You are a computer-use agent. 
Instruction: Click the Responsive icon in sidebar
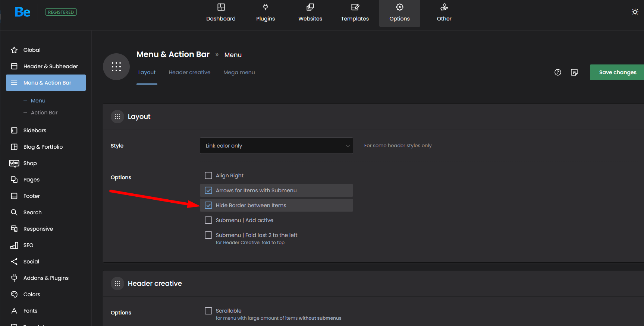(14, 229)
